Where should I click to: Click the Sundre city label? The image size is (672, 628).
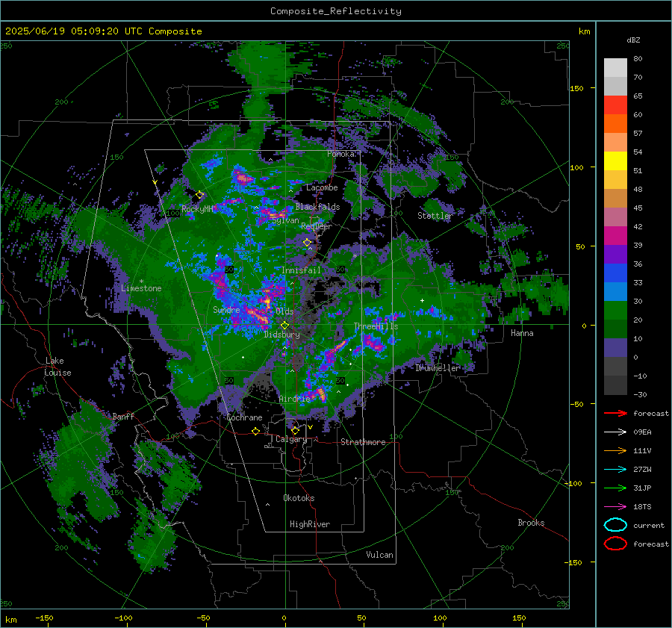[226, 310]
